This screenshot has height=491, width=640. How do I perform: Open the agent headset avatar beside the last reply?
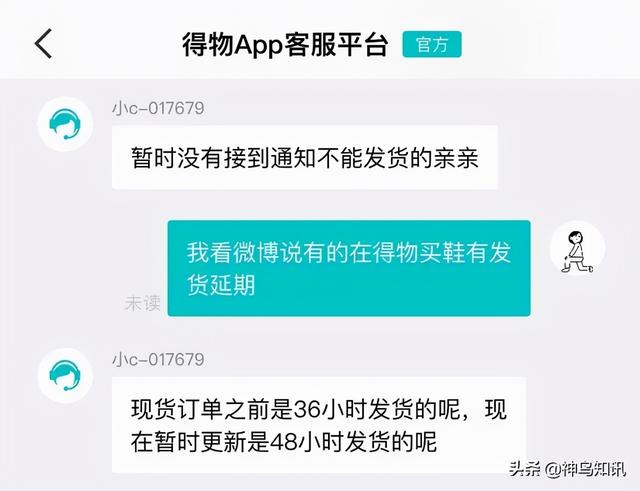click(x=65, y=375)
